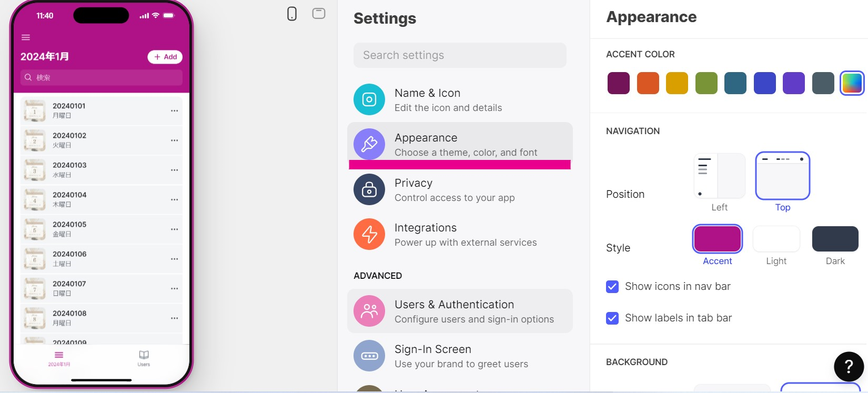This screenshot has height=393, width=868.
Task: Open more options for row 20240108
Action: 175,318
